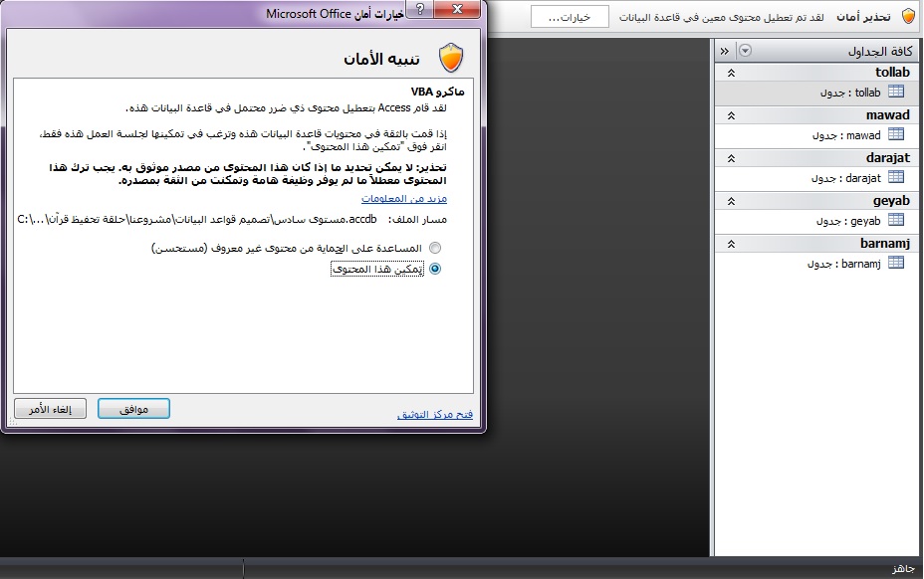This screenshot has height=579, width=924.
Task: Open the خيارات... (Options) button in message bar
Action: 570,17
